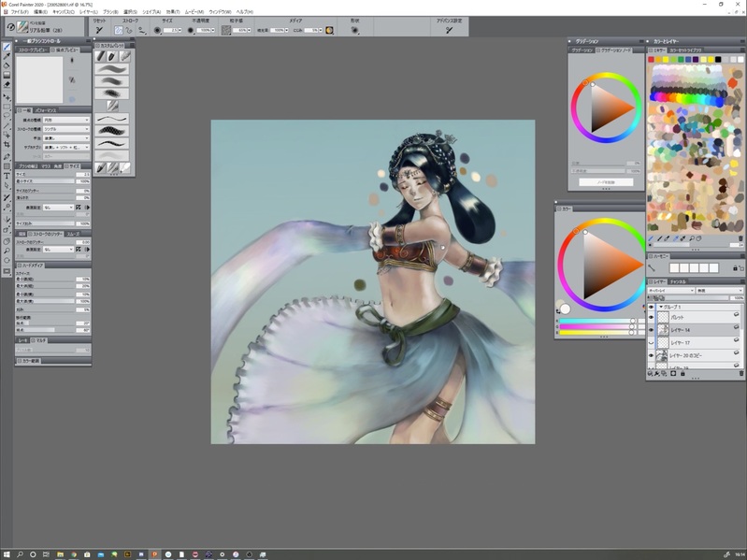Click the main color circle in Color panel
This screenshot has width=747, height=560.
point(565,309)
